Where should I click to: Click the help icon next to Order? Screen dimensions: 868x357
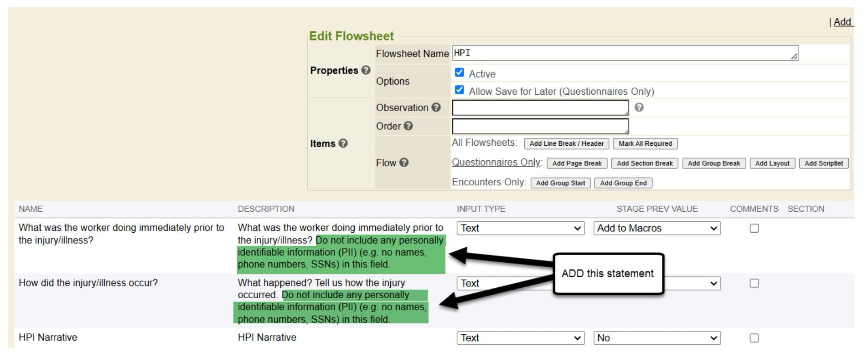[408, 126]
